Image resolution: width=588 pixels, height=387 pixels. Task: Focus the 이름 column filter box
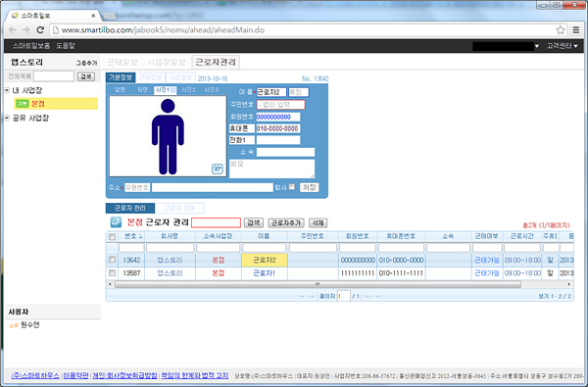265,248
